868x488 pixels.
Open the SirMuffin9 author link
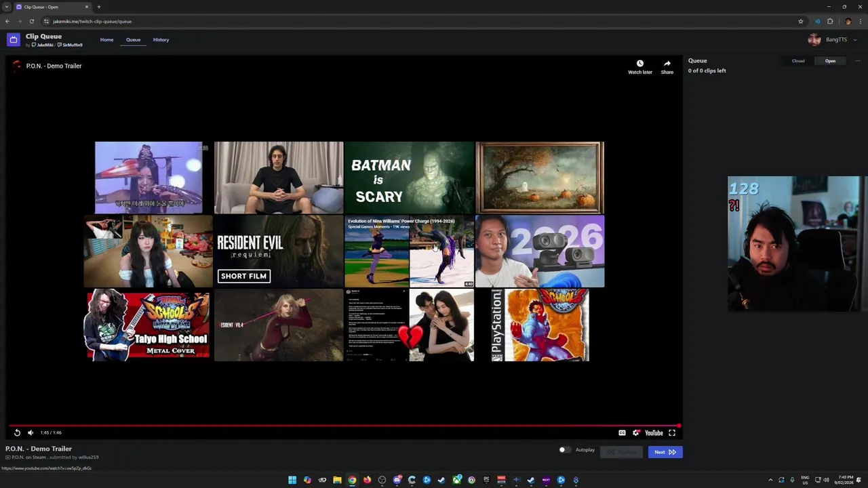point(70,45)
